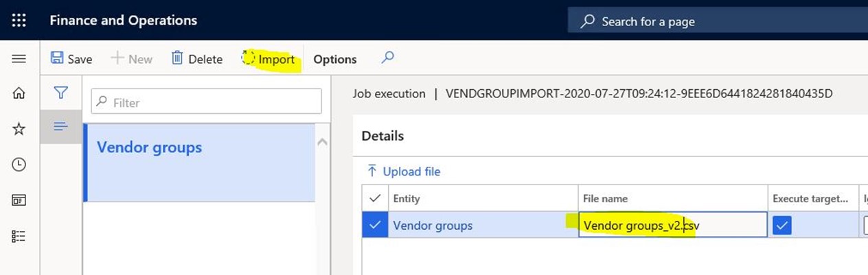Open Modules list icon in sidebar
The height and width of the screenshot is (275, 868).
pos(19,236)
